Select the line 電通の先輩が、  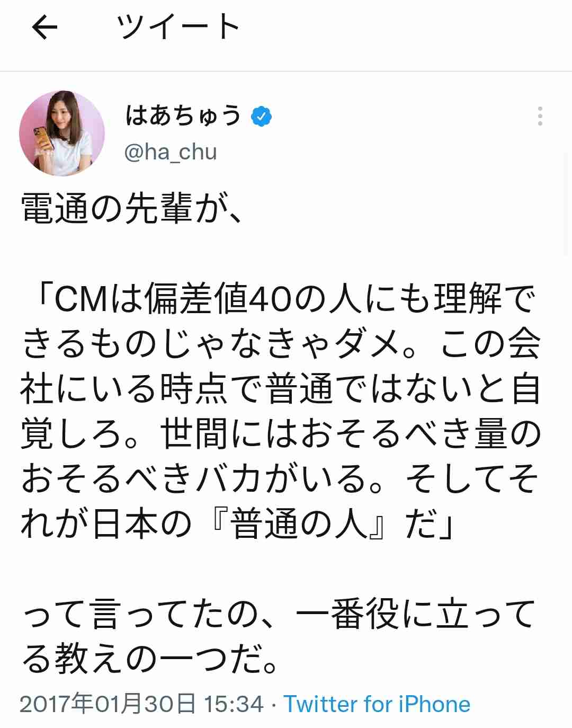click(x=132, y=209)
